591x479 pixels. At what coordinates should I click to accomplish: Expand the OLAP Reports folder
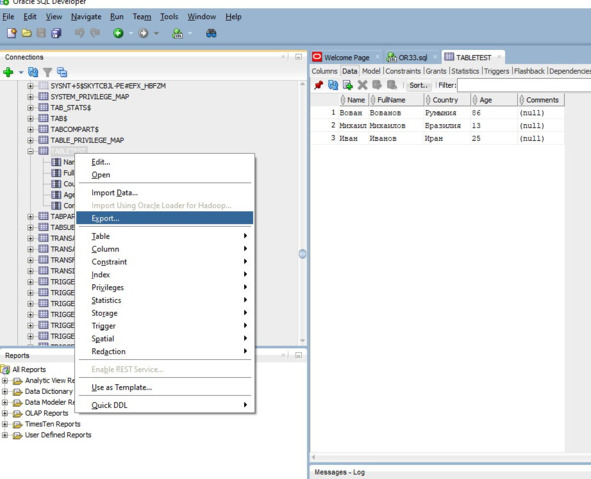[x=5, y=413]
